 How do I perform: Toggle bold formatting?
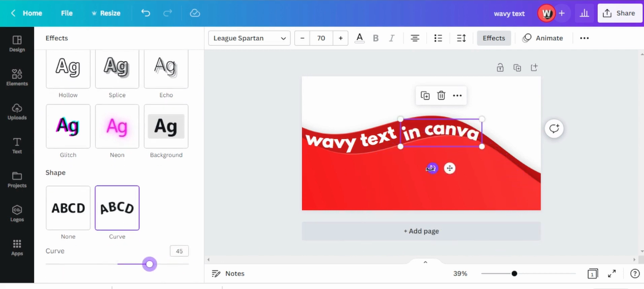click(375, 38)
